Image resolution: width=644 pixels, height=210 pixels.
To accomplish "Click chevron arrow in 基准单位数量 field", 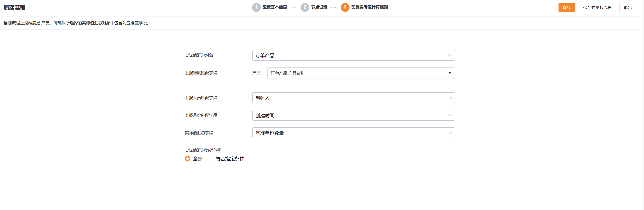I will click(450, 133).
